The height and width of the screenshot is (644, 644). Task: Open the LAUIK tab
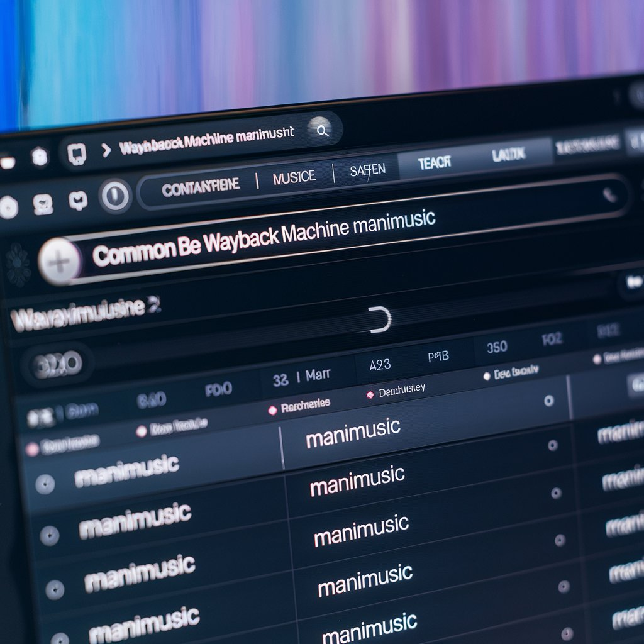pyautogui.click(x=508, y=155)
